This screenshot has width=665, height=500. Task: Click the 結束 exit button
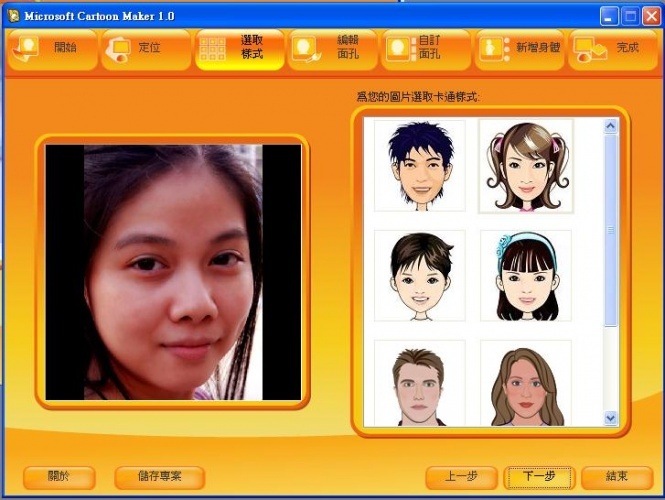point(617,476)
